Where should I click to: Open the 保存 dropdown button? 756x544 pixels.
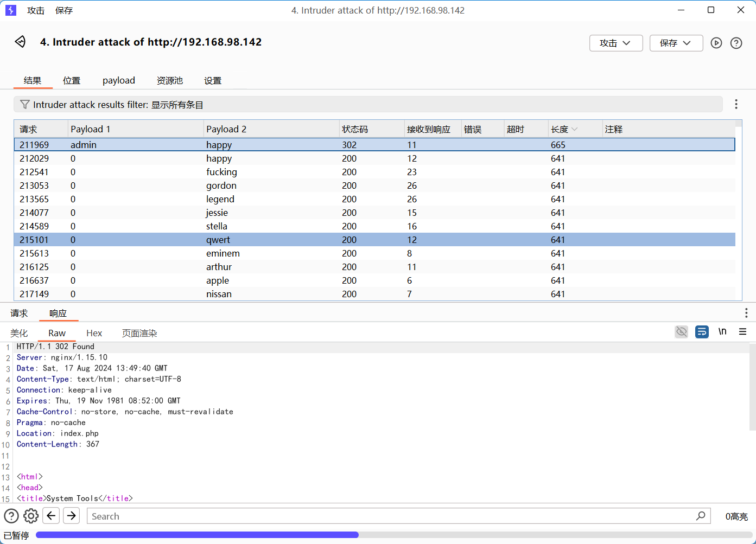click(x=676, y=43)
